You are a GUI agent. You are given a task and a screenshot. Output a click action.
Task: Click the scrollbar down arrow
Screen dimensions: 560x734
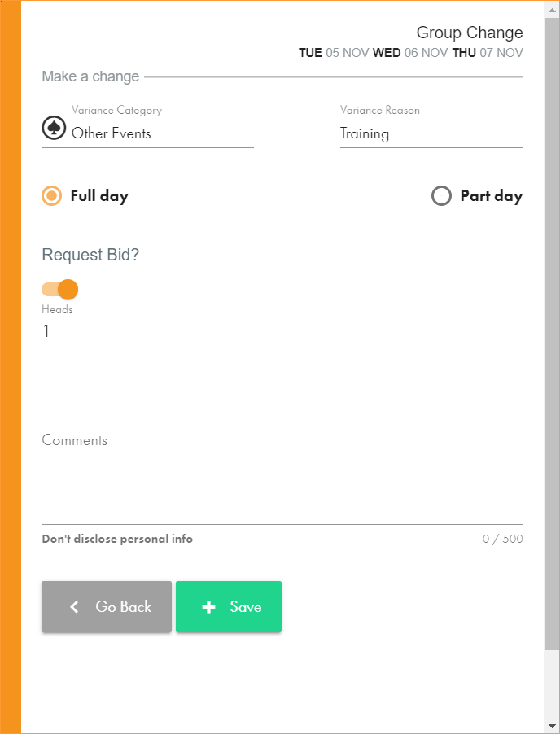click(553, 726)
